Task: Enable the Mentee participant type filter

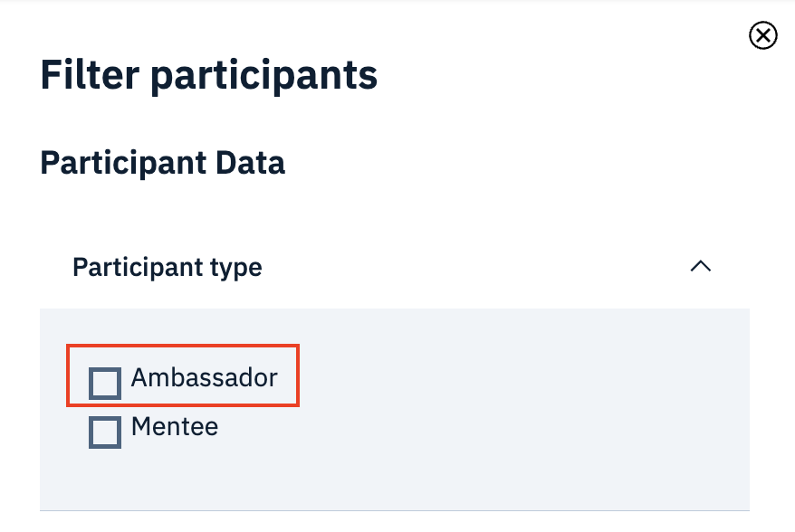Action: [x=105, y=432]
